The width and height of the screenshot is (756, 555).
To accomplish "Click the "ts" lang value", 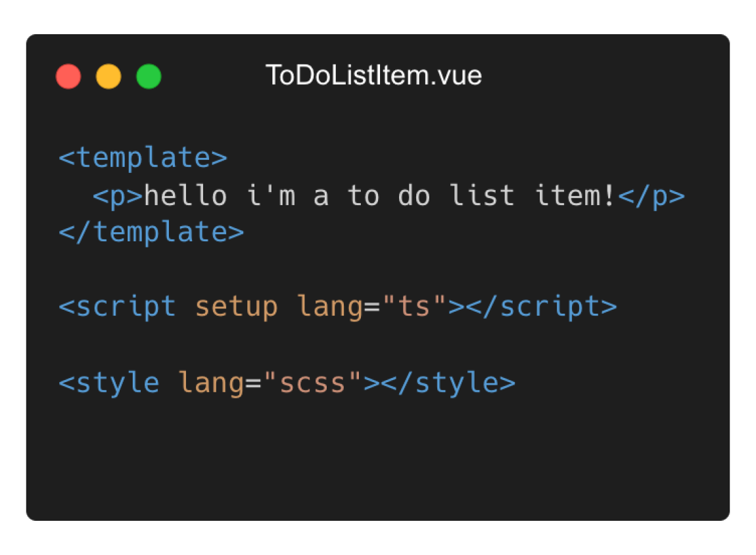I will pos(414,306).
